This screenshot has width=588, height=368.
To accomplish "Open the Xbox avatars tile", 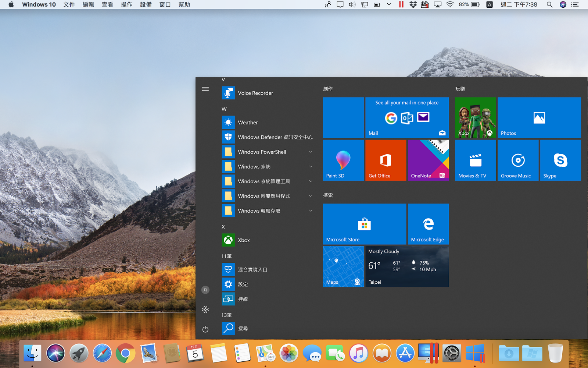I will click(x=476, y=118).
